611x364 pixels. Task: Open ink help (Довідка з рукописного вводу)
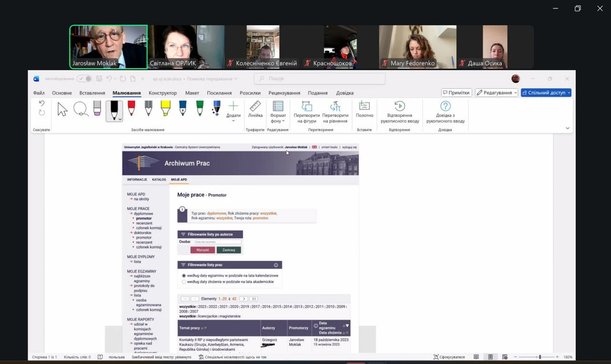[x=445, y=112]
